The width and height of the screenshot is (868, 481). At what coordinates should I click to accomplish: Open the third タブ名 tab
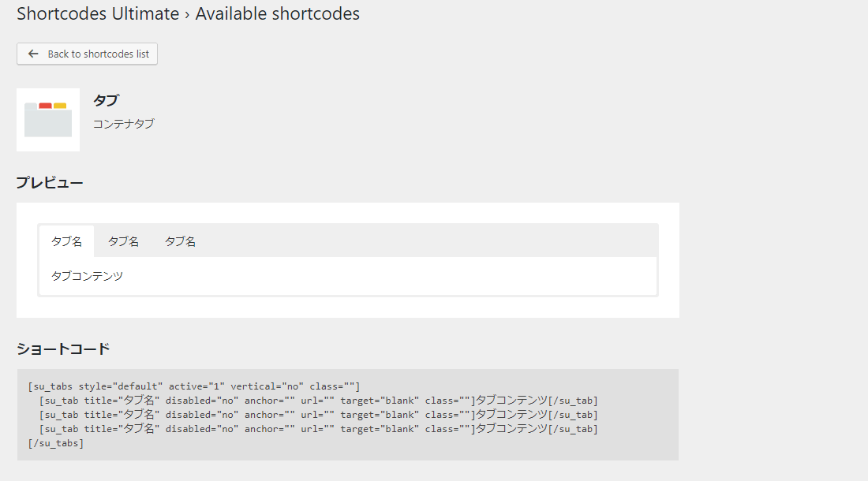point(180,241)
